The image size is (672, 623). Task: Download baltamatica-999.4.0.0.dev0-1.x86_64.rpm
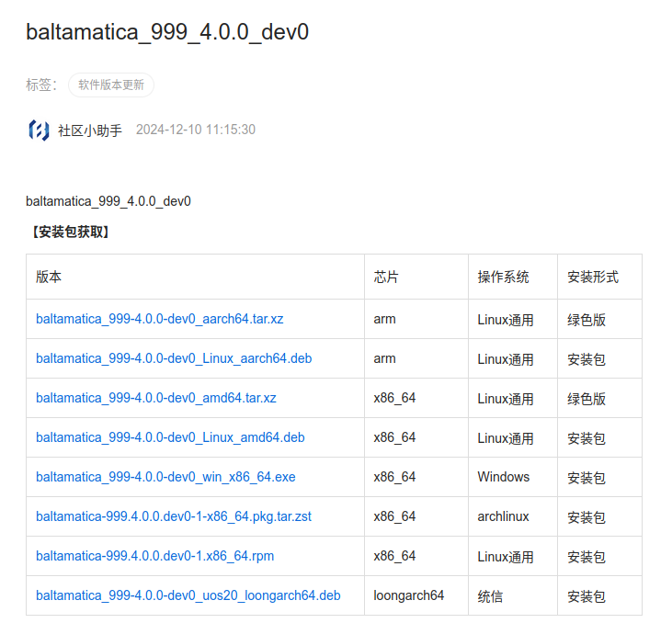click(154, 556)
